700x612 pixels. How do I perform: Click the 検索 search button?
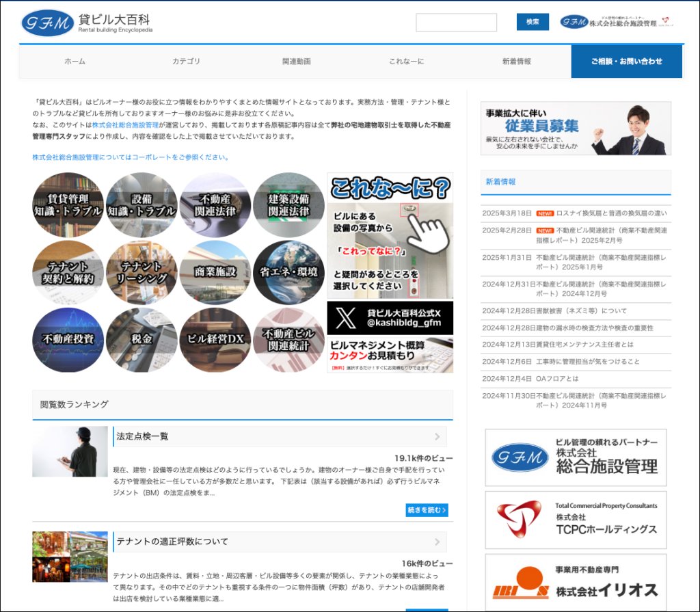pos(533,23)
